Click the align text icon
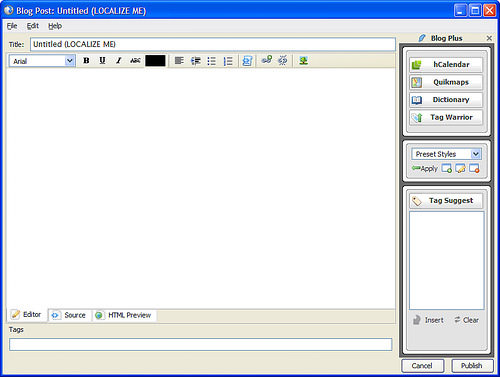This screenshot has height=377, width=500. pos(179,61)
